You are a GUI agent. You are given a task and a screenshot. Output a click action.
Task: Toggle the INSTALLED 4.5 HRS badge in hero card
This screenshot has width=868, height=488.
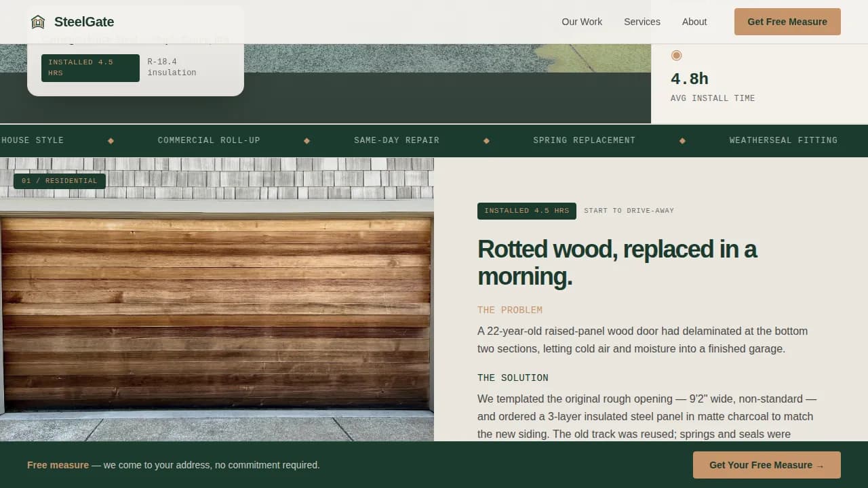coord(90,67)
